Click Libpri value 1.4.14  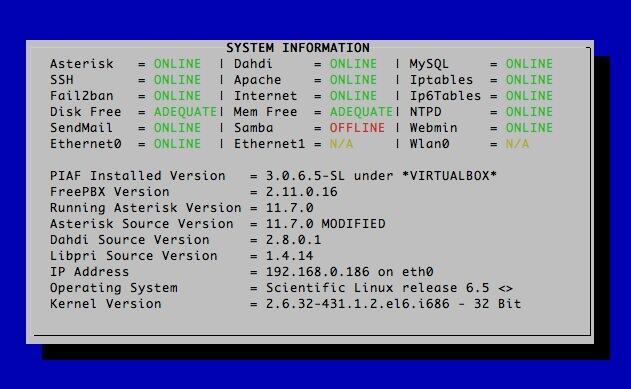pyautogui.click(x=289, y=256)
